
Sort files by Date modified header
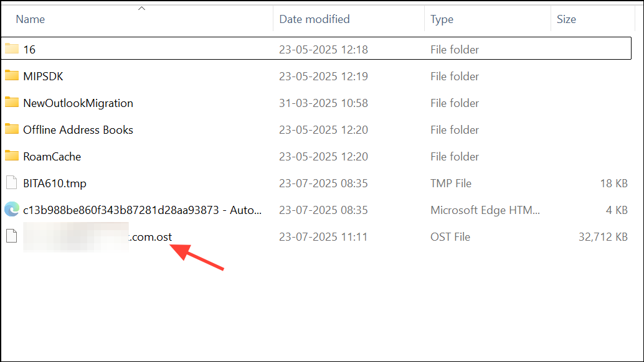coord(314,19)
